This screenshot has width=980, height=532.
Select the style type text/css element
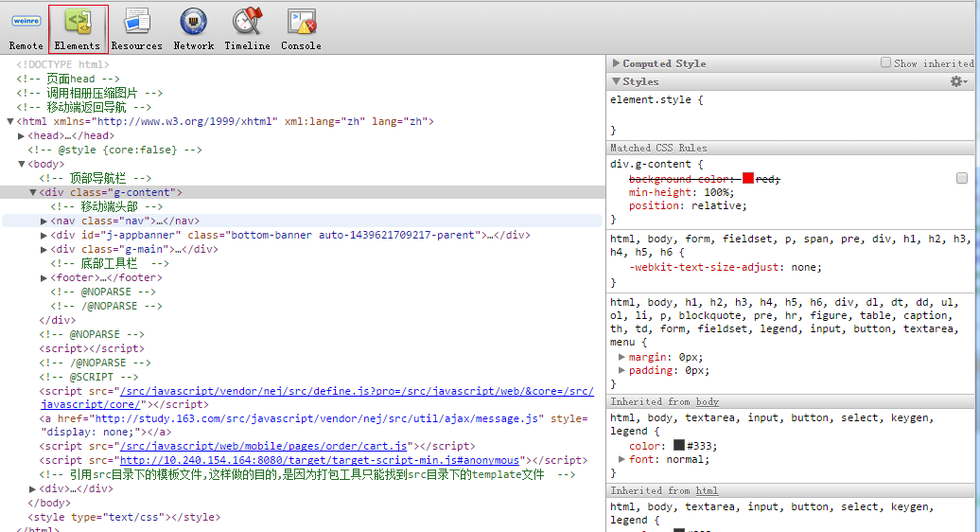[x=124, y=517]
